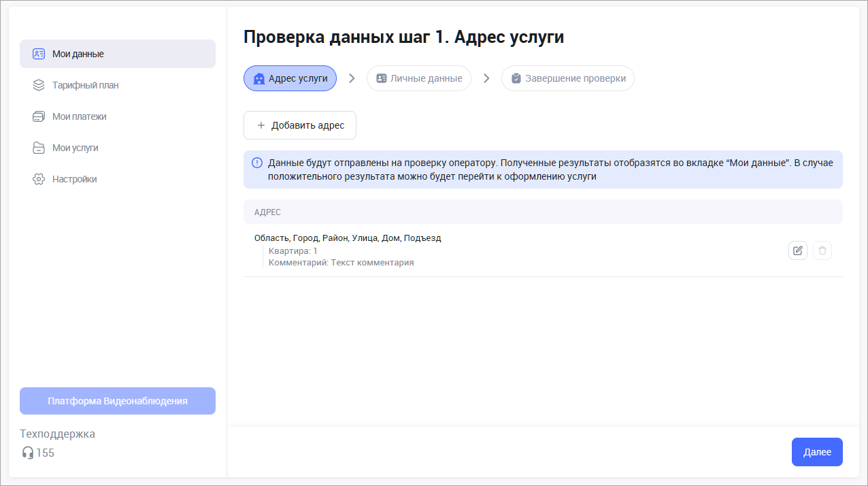This screenshot has height=486, width=868.
Task: Click the headset icon under Техподдержка
Action: click(x=28, y=453)
